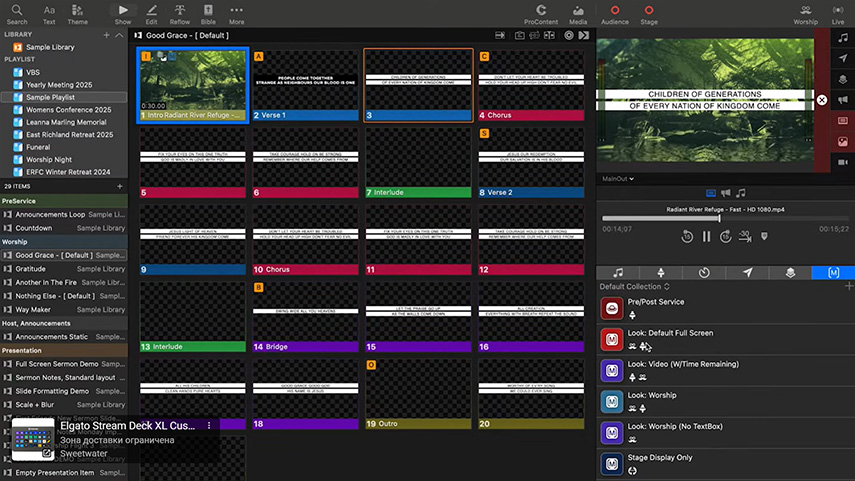Image resolution: width=855 pixels, height=481 pixels.
Task: Toggle the Stage output
Action: tap(649, 14)
